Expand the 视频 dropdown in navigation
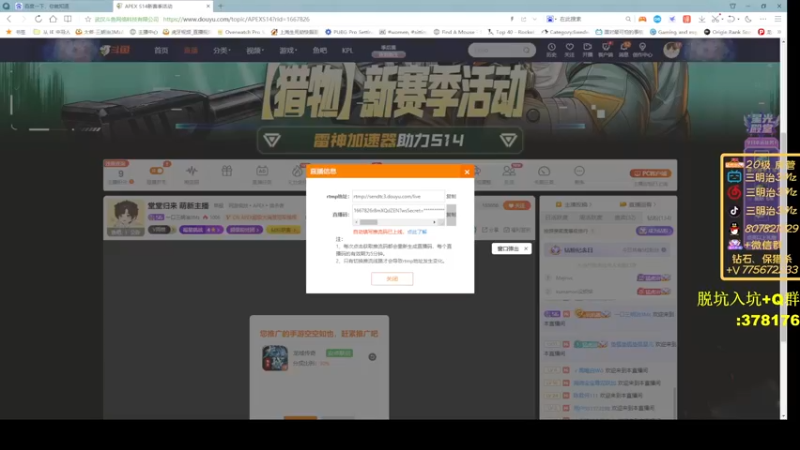 [255, 51]
